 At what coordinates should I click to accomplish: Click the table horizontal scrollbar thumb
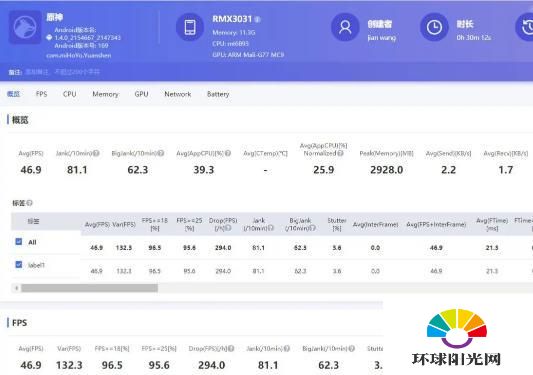89,288
